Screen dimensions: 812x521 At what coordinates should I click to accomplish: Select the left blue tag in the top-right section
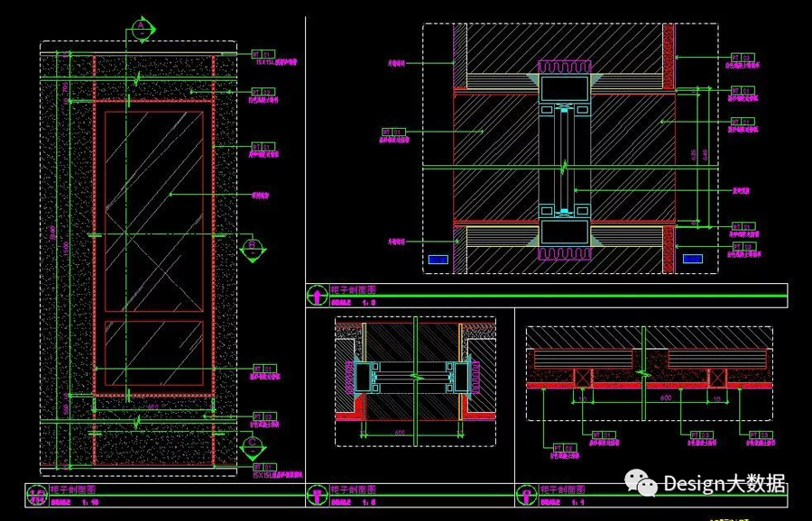438,260
